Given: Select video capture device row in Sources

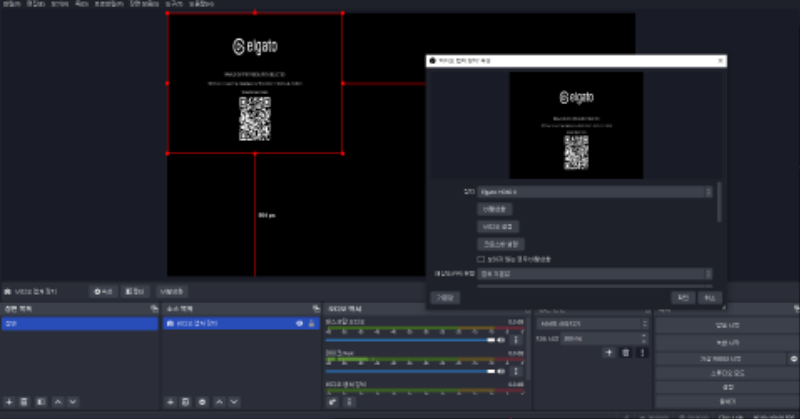Looking at the screenshot, I should coord(241,324).
